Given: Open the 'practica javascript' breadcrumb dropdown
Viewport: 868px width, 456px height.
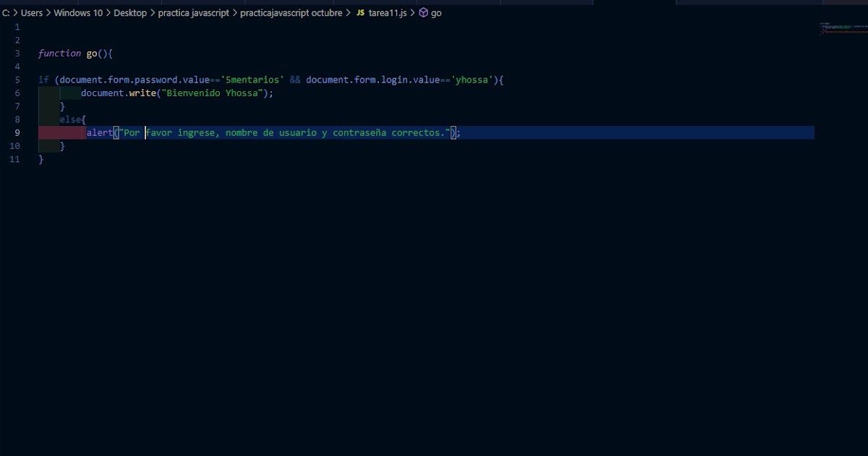Looking at the screenshot, I should (192, 12).
